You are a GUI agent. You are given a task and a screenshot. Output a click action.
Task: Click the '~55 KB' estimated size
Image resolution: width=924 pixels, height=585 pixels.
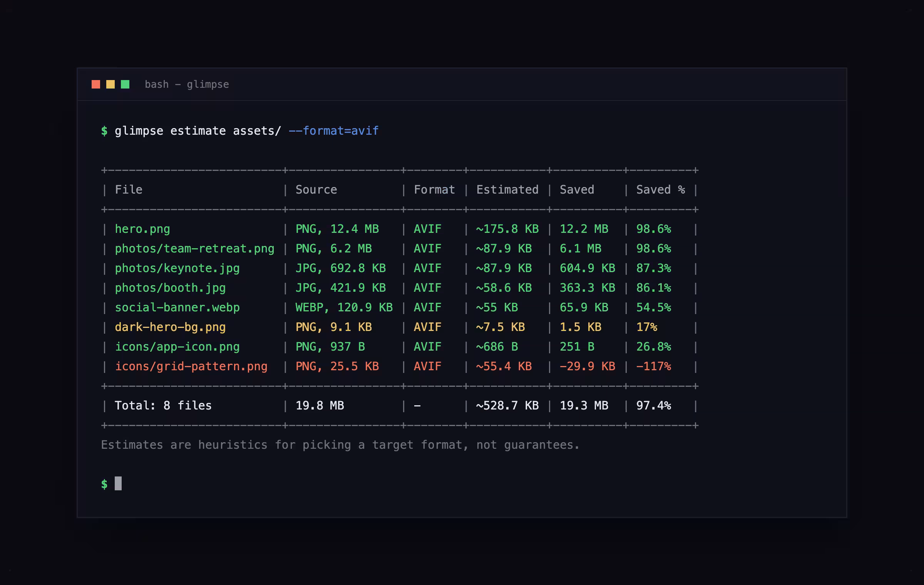[x=497, y=308]
